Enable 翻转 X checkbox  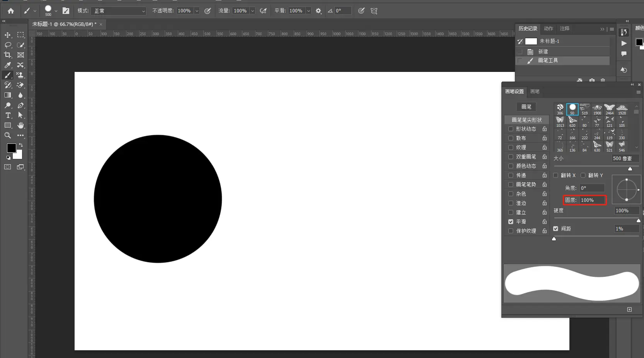click(x=555, y=175)
